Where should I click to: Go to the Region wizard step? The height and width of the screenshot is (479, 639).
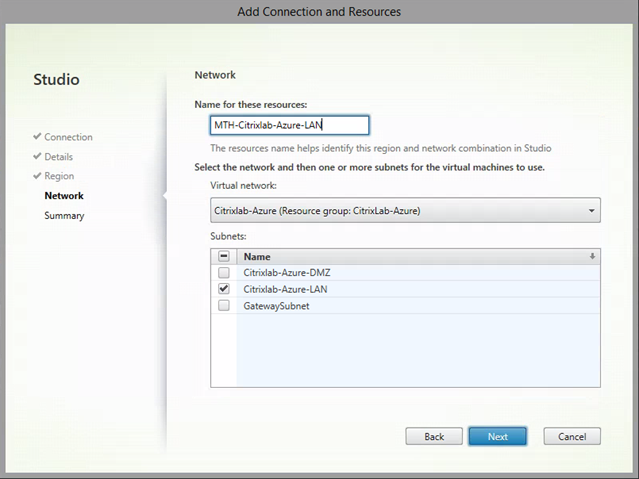pos(59,176)
